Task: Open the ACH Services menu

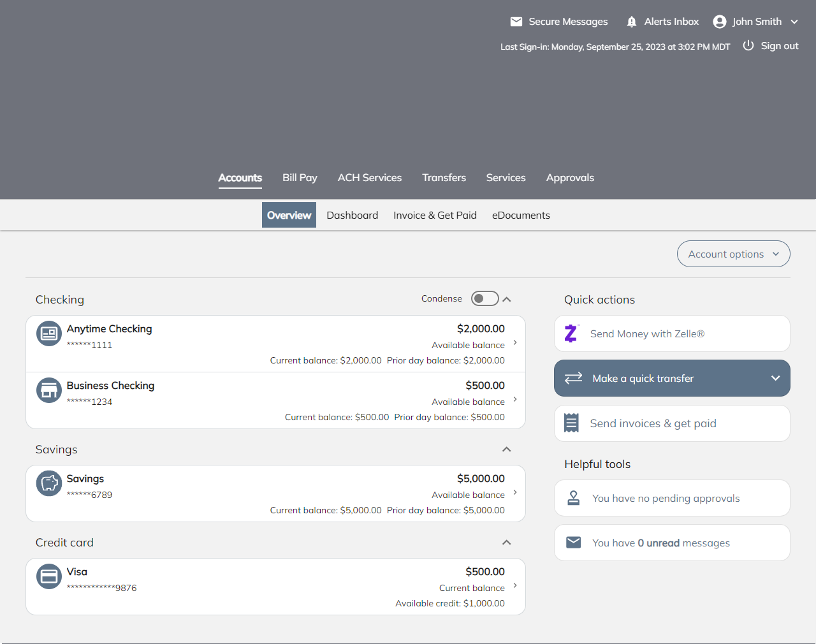Action: [x=370, y=178]
